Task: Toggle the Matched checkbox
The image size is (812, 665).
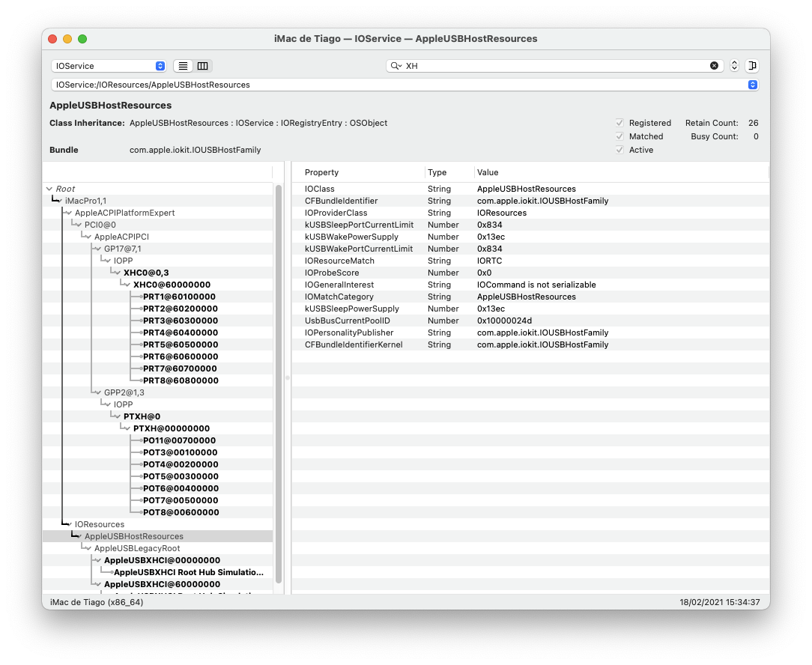Action: pyautogui.click(x=619, y=136)
